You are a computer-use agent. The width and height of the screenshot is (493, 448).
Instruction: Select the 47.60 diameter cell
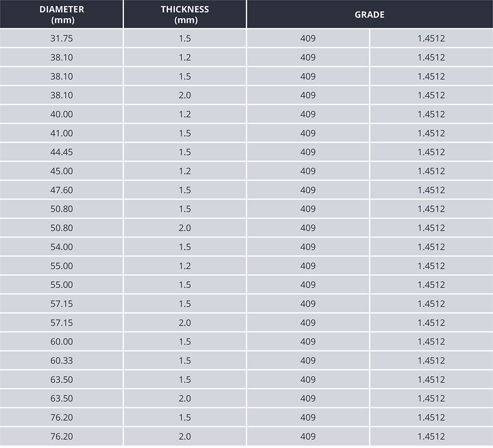pyautogui.click(x=62, y=190)
